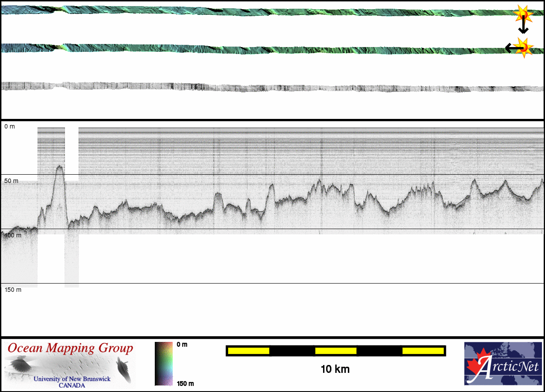Click the University of New Brunswick text

72,379
